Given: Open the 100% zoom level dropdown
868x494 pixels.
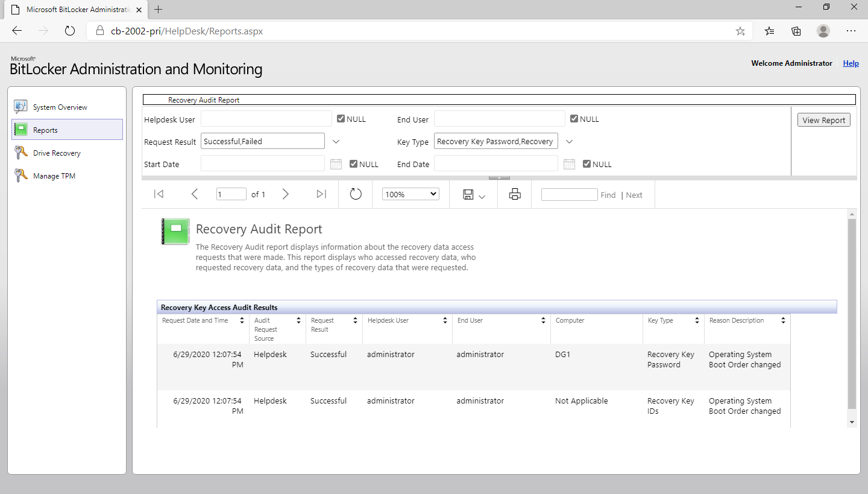Looking at the screenshot, I should [410, 194].
